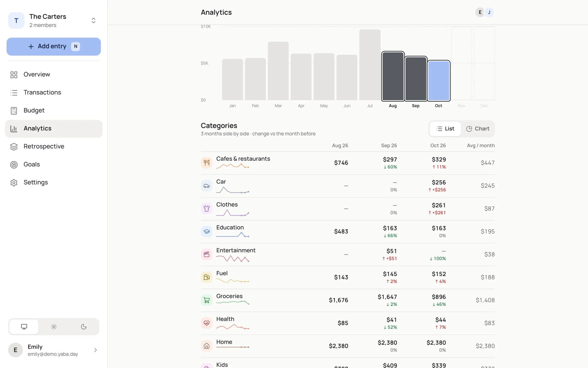Screen dimensions: 588x368
Task: Click the Entertainment sparkline
Action: click(233, 259)
